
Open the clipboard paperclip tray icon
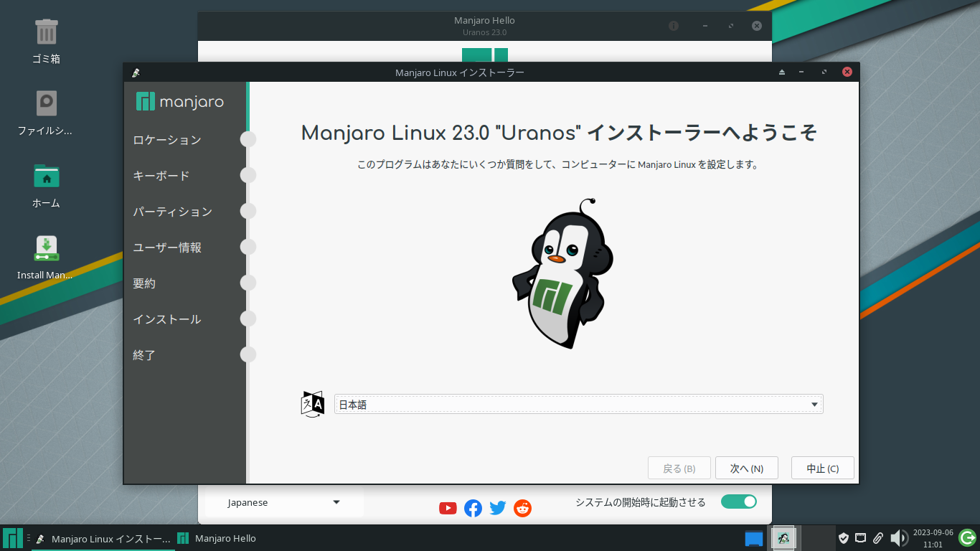[x=877, y=538]
